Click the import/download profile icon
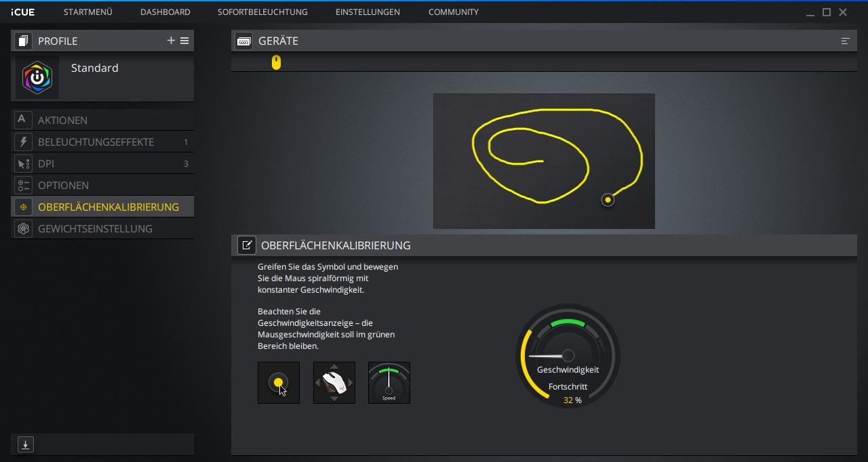Viewport: 868px width, 462px height. (25, 444)
